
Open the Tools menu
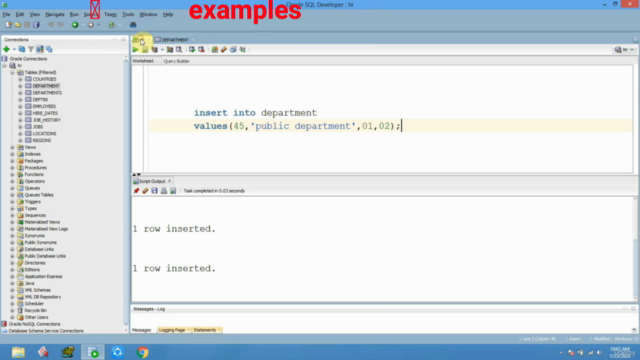(128, 14)
